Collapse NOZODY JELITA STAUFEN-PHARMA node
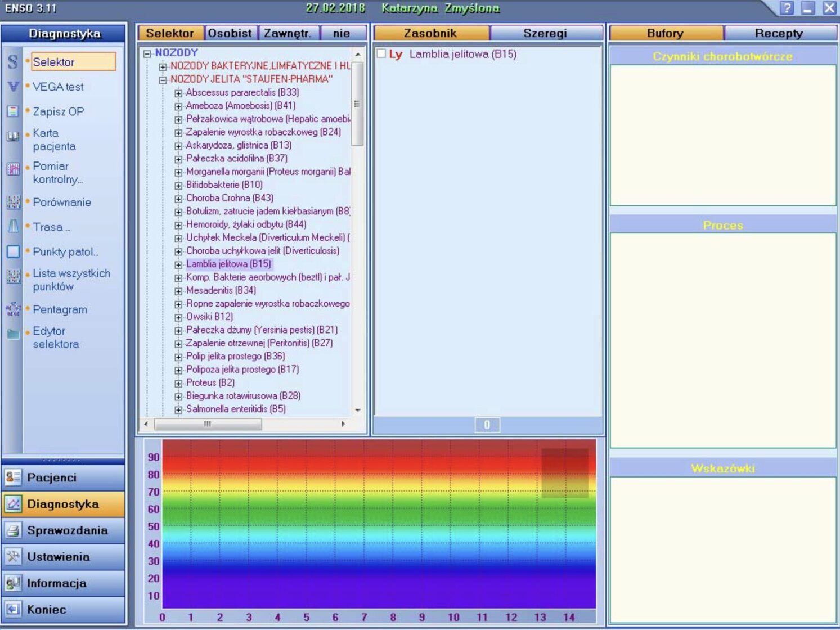This screenshot has height=630, width=840. click(163, 80)
